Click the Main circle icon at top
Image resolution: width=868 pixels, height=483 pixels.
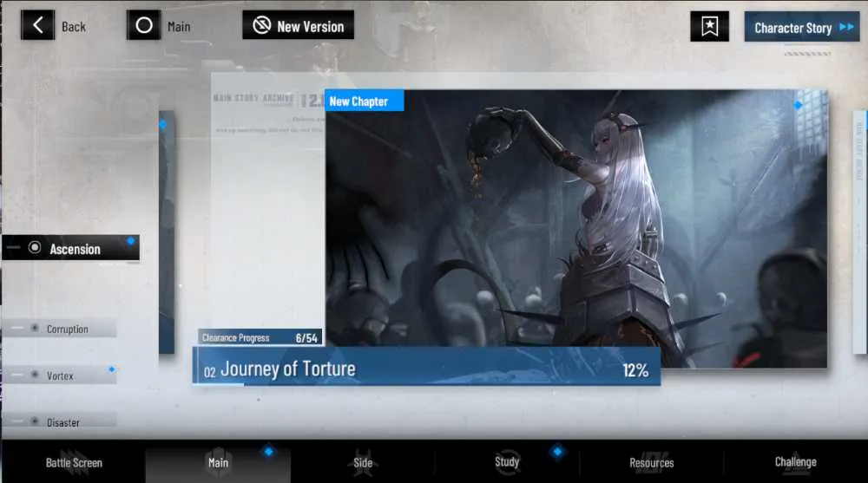pyautogui.click(x=144, y=25)
